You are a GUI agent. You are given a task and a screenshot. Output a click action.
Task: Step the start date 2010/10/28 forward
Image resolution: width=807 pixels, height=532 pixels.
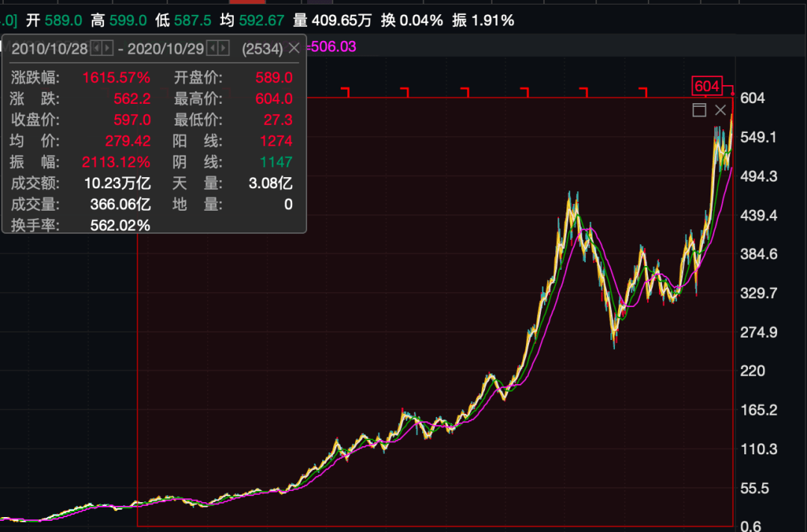pyautogui.click(x=107, y=49)
